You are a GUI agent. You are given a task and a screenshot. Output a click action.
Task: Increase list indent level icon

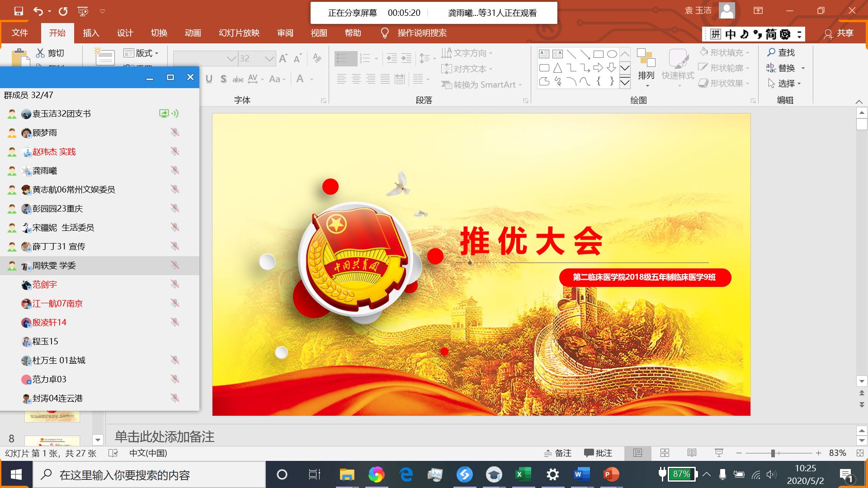click(x=406, y=58)
